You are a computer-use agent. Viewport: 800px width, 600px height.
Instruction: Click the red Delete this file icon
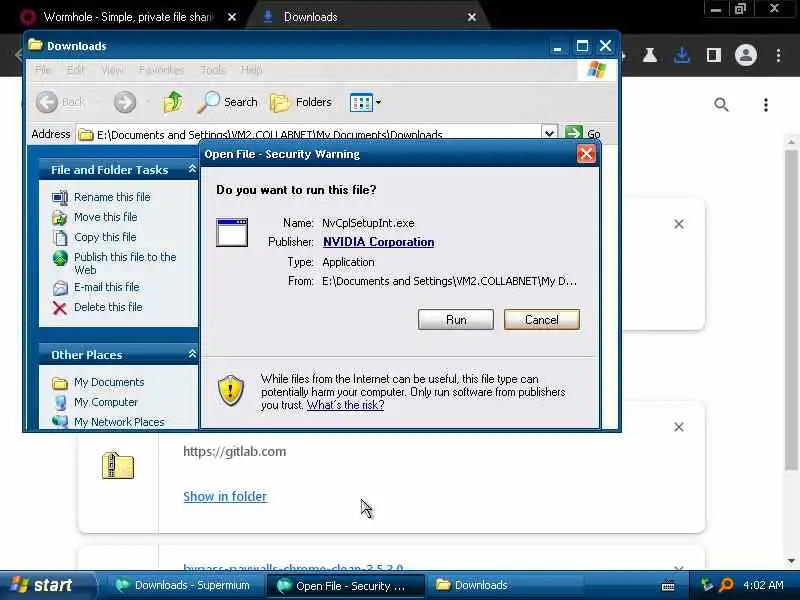(60, 308)
